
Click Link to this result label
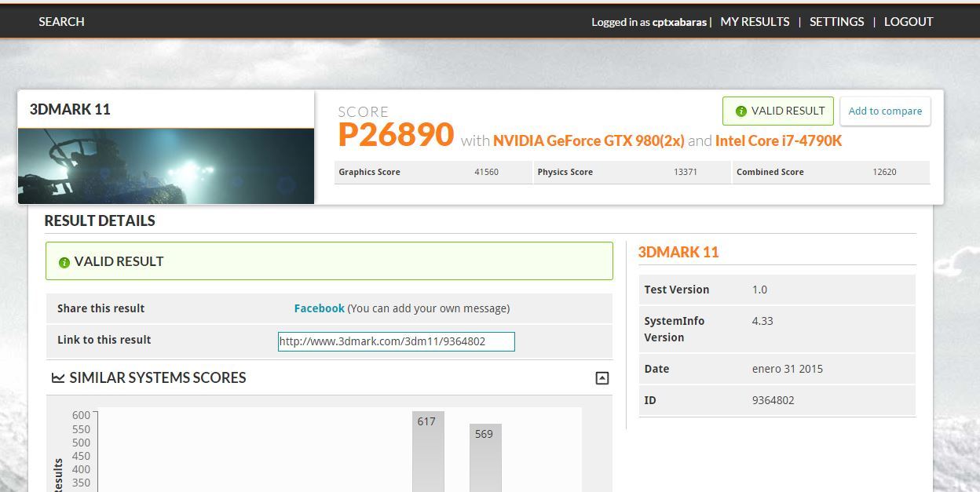point(104,340)
